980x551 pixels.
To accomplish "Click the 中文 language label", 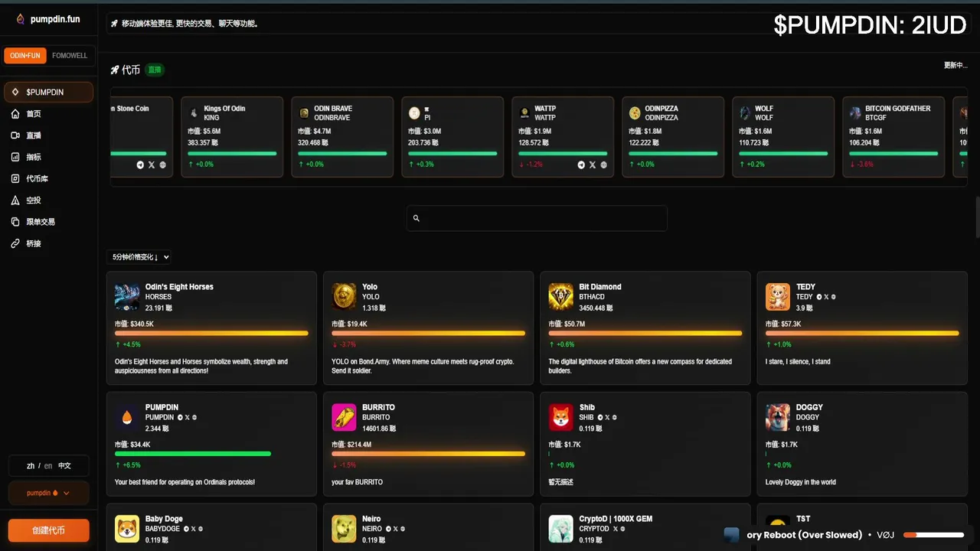I will coord(64,466).
